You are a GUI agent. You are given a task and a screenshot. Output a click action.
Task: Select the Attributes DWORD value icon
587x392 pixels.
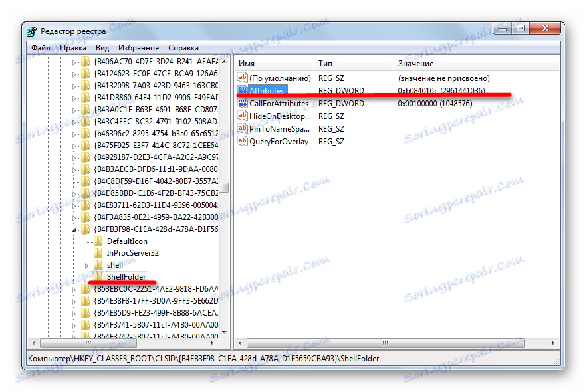[x=242, y=90]
